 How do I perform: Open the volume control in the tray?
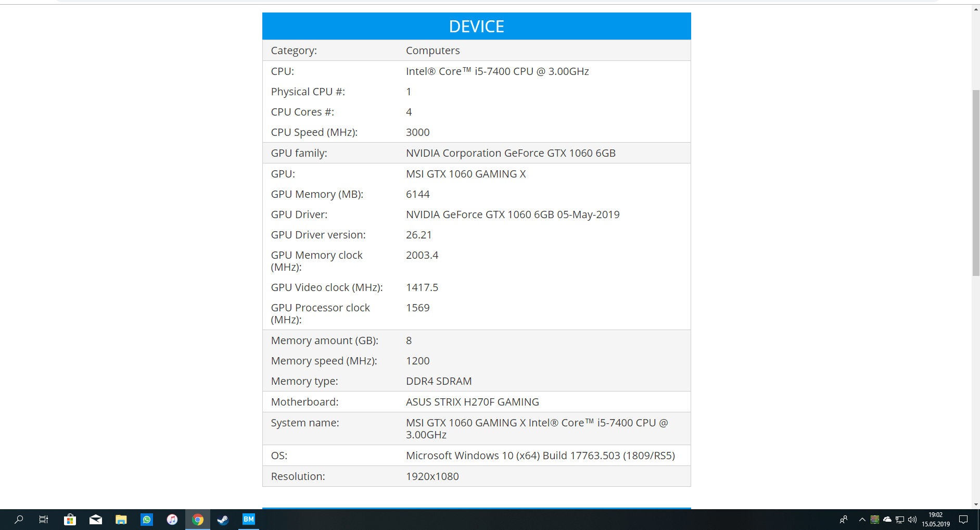point(912,520)
